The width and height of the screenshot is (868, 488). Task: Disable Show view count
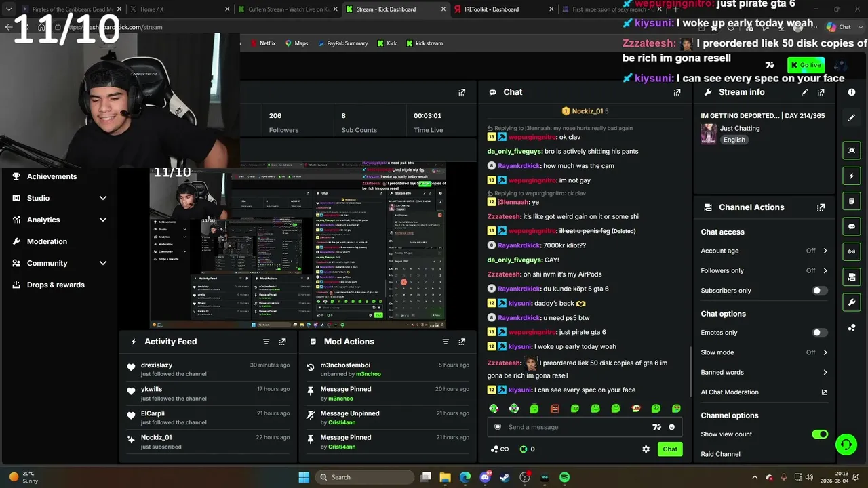[x=820, y=434]
